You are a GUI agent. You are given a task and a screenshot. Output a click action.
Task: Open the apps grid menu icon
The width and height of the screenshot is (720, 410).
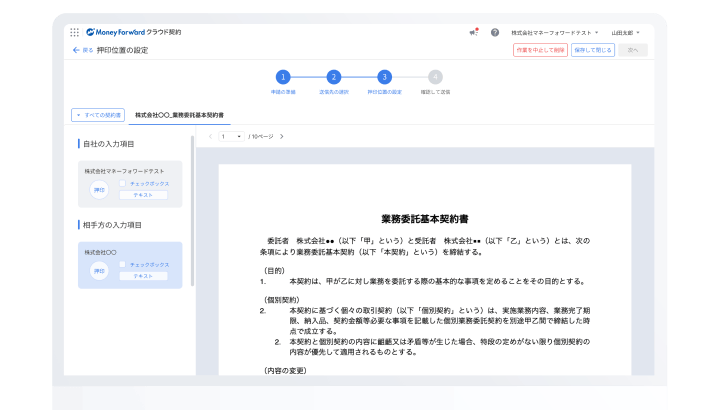[74, 32]
